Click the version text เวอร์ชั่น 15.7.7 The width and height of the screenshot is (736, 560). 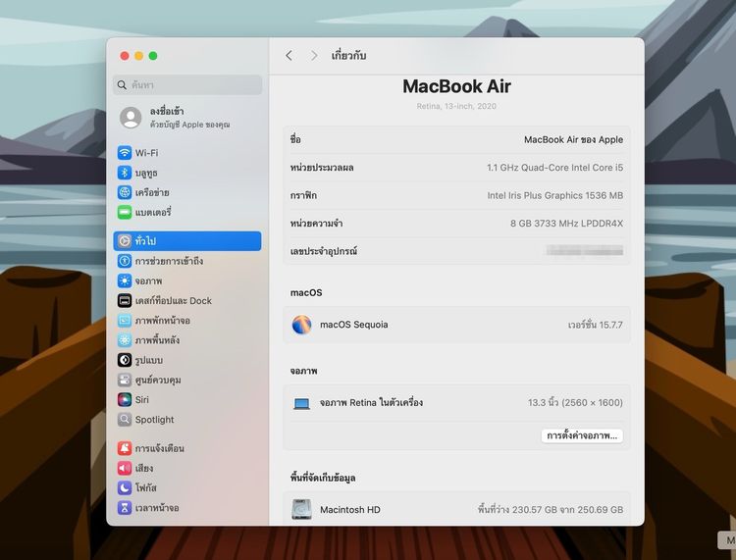tap(596, 325)
